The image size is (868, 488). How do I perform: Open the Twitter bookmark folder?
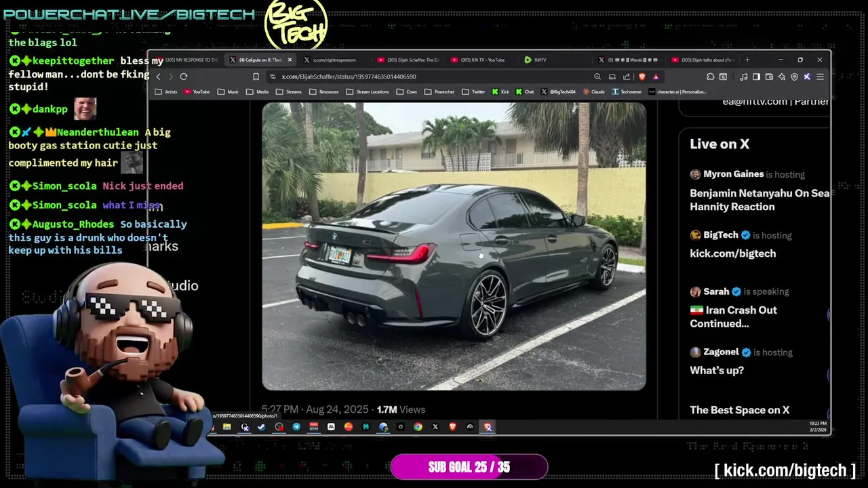[x=473, y=91]
